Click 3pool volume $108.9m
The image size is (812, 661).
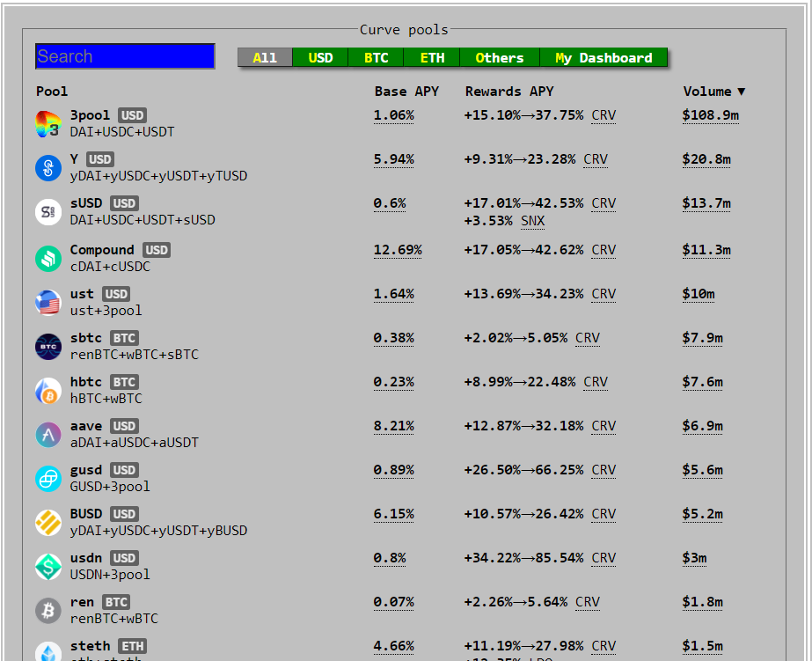(x=711, y=115)
